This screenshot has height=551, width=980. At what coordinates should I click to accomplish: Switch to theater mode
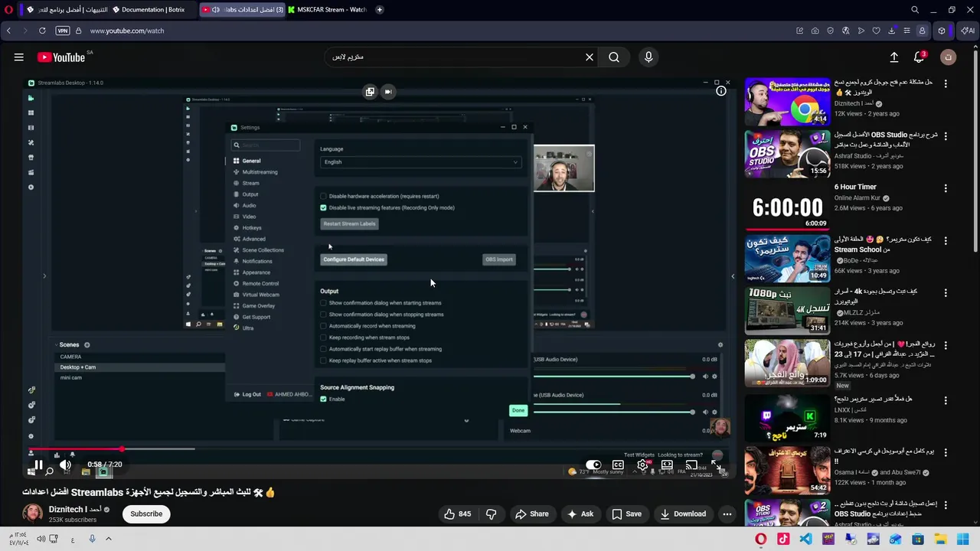coord(667,465)
